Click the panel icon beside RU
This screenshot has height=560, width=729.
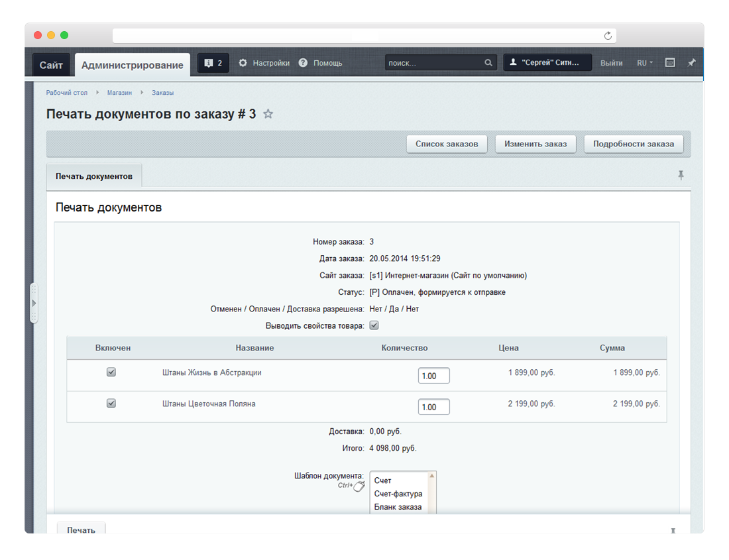670,63
